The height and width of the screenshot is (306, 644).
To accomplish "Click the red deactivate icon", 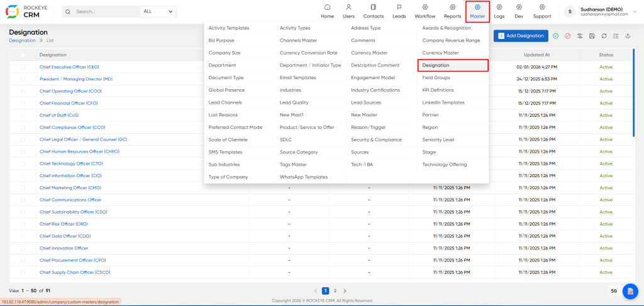I will (x=568, y=36).
